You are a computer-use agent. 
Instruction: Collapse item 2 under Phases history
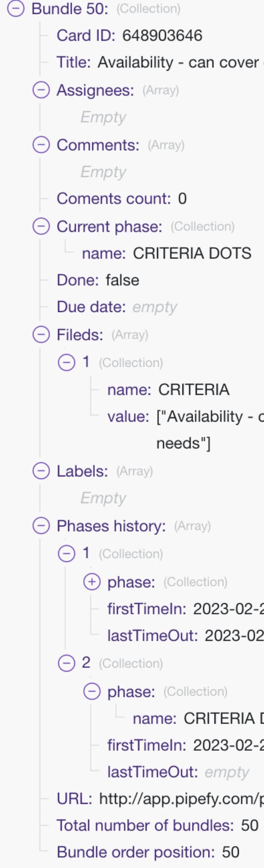pyautogui.click(x=66, y=663)
